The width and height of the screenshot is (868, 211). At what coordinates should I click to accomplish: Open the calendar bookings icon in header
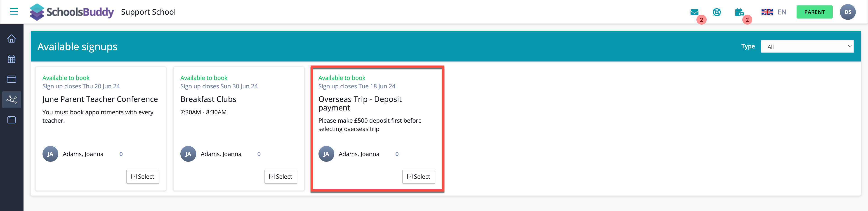pos(739,12)
